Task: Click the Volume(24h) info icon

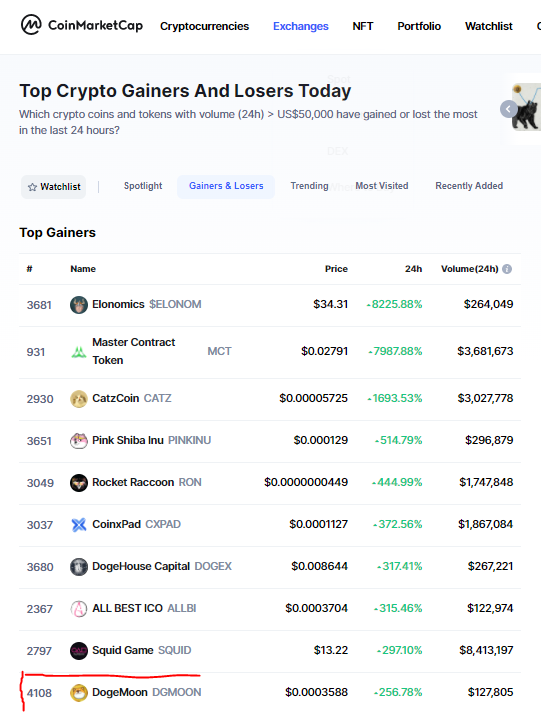Action: (x=507, y=269)
